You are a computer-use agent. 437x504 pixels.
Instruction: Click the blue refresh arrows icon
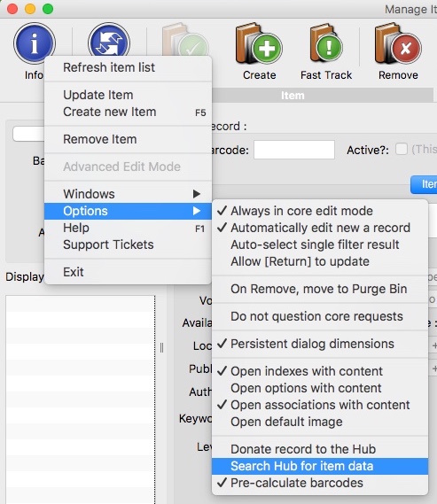click(x=109, y=40)
